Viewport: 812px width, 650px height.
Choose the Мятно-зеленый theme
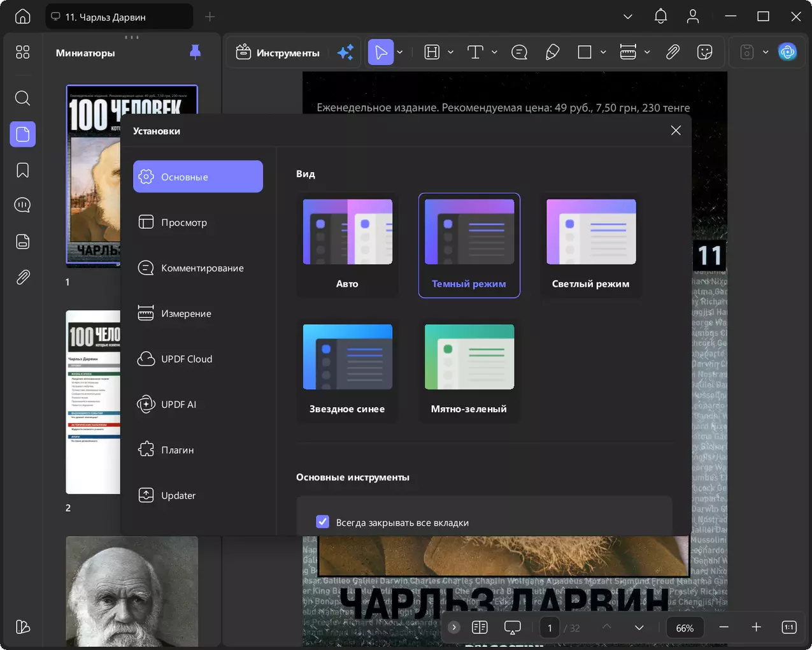[469, 370]
